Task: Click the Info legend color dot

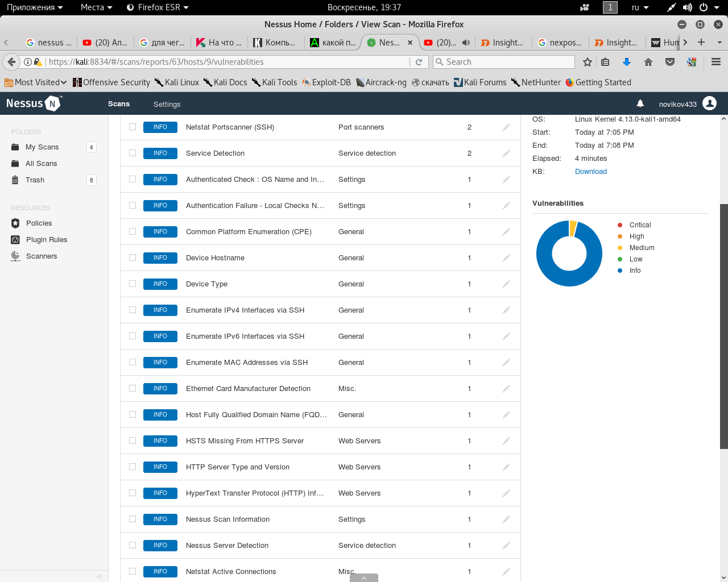Action: (620, 271)
